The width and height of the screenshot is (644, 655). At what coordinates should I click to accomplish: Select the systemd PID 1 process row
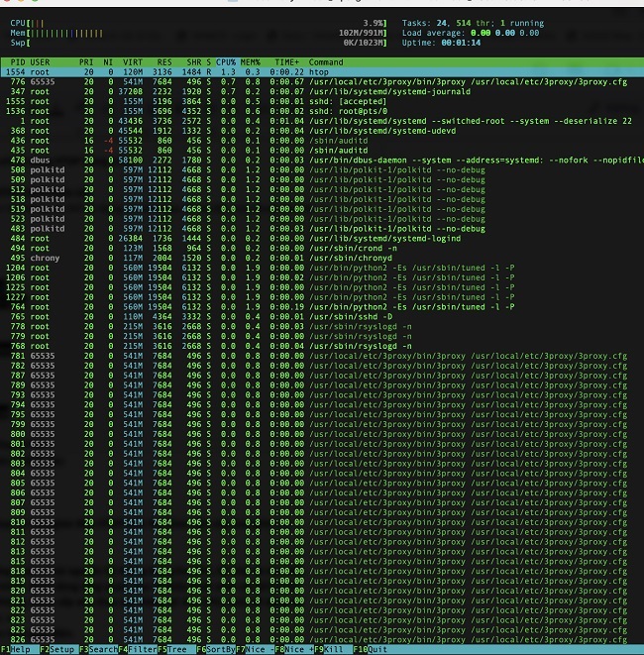tap(322, 121)
